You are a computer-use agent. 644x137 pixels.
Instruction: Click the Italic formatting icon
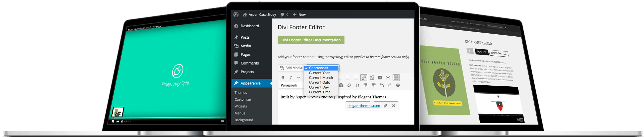291,78
